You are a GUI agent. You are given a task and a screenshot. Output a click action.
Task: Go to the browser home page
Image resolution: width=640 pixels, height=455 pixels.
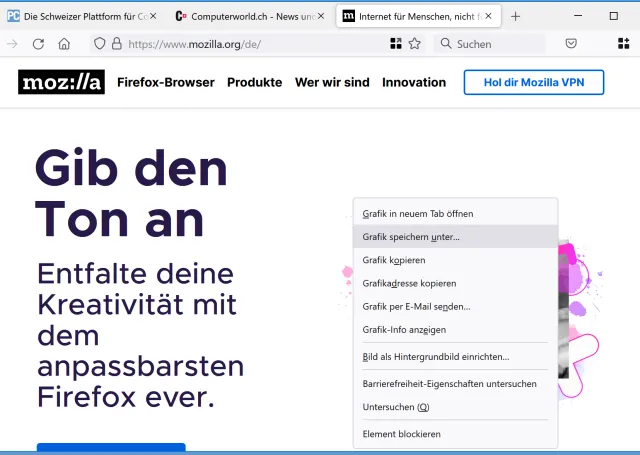point(64,44)
